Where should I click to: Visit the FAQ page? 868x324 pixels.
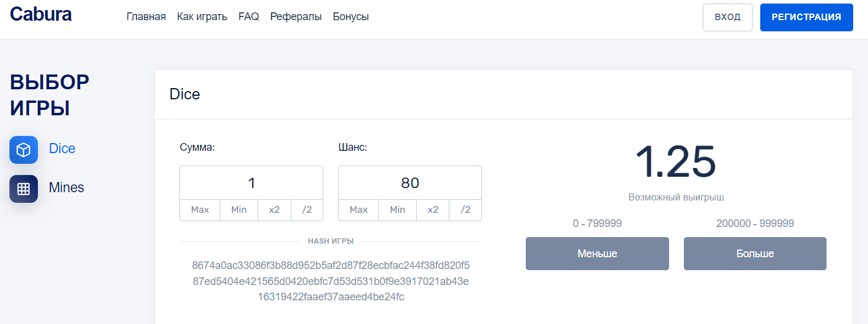point(249,17)
